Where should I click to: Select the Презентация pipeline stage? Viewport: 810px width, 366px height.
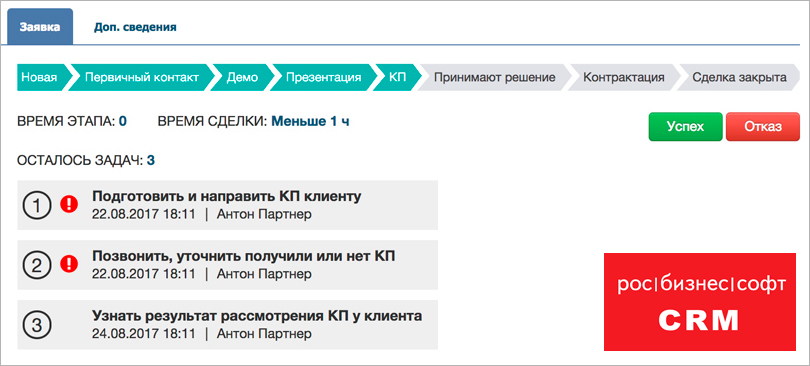(323, 77)
